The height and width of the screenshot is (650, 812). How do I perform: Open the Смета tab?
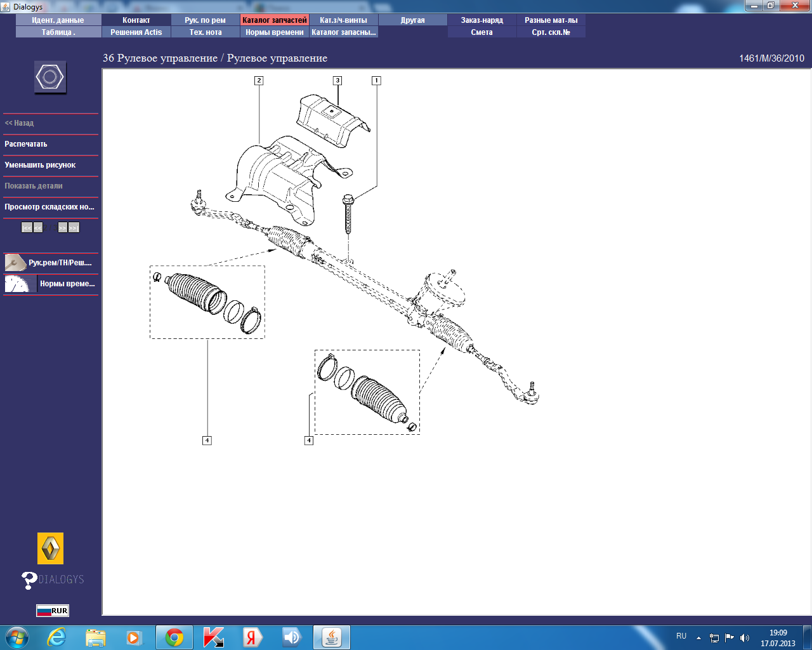(482, 32)
